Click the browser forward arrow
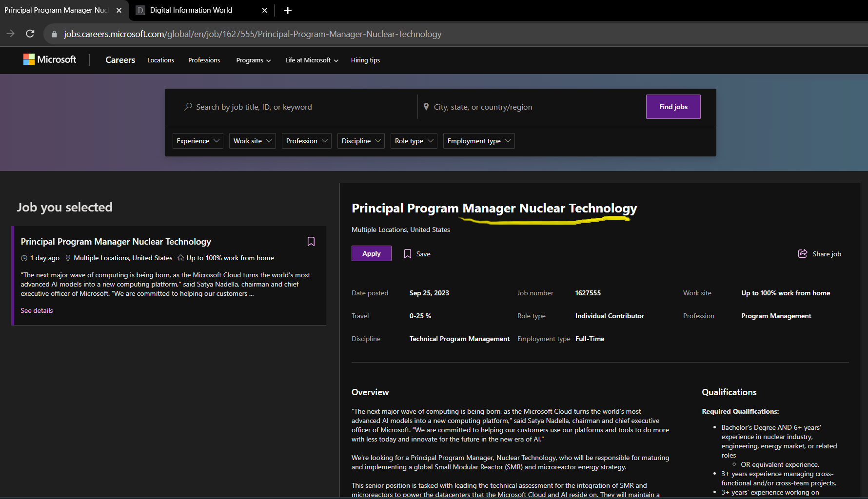Image resolution: width=868 pixels, height=499 pixels. pos(10,34)
